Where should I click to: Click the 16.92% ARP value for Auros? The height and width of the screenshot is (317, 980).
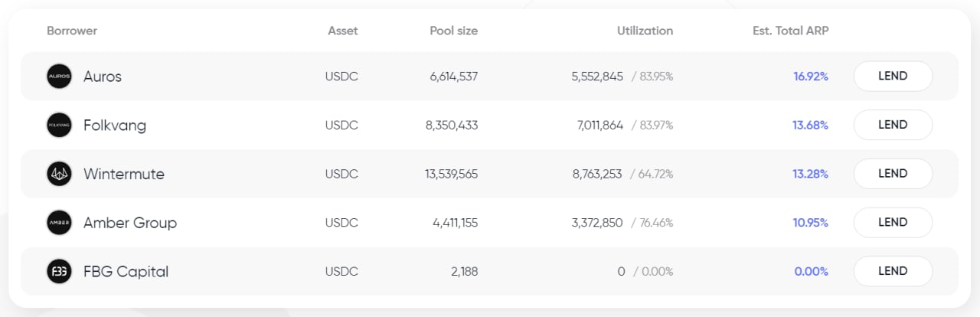point(810,77)
